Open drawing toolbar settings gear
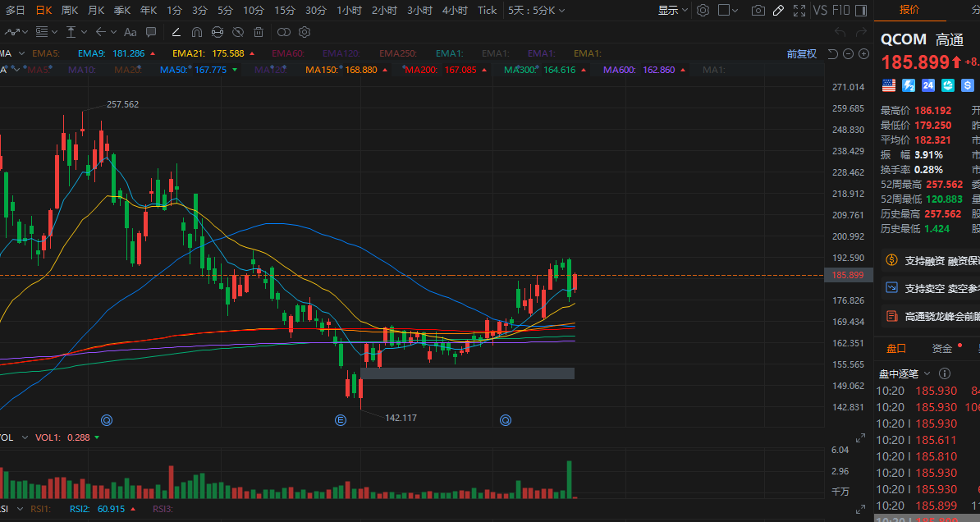This screenshot has width=980, height=522. [x=305, y=32]
